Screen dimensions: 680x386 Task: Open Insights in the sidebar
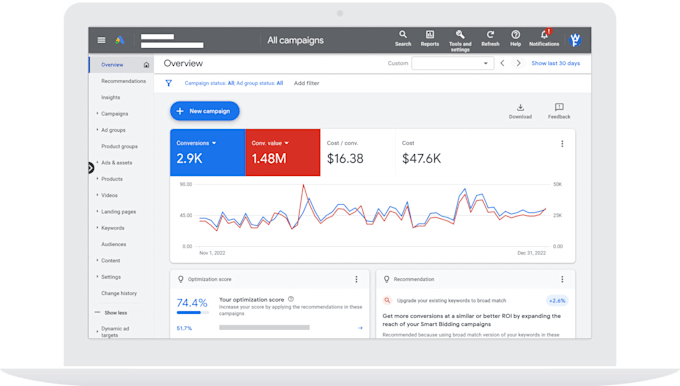(x=111, y=98)
